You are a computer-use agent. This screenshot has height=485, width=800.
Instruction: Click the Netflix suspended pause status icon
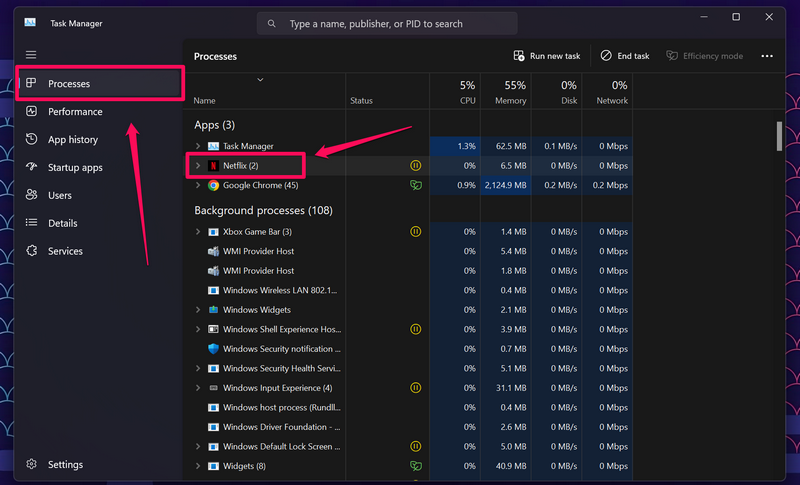416,166
